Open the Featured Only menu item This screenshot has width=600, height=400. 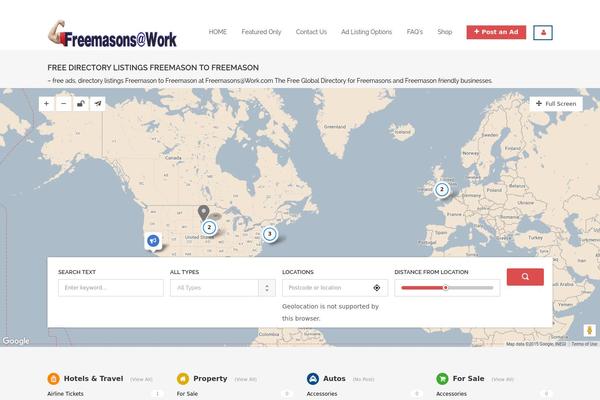point(261,32)
